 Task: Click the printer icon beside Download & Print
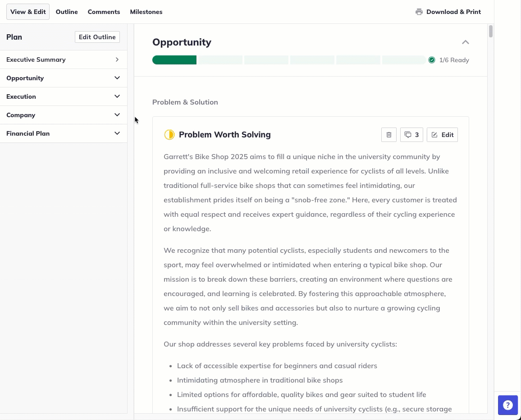(419, 12)
